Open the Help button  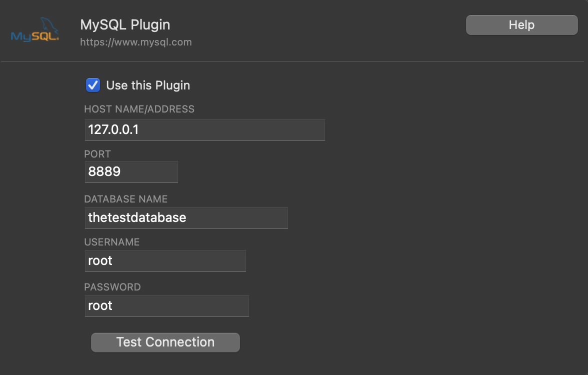(521, 25)
